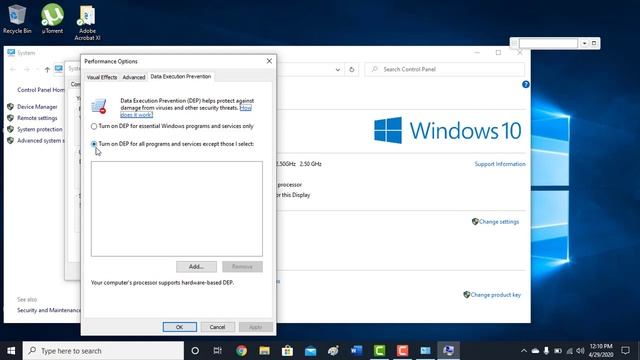Open the red Camtasia recorder taskbar icon
This screenshot has height=360, width=640.
pos(402,351)
